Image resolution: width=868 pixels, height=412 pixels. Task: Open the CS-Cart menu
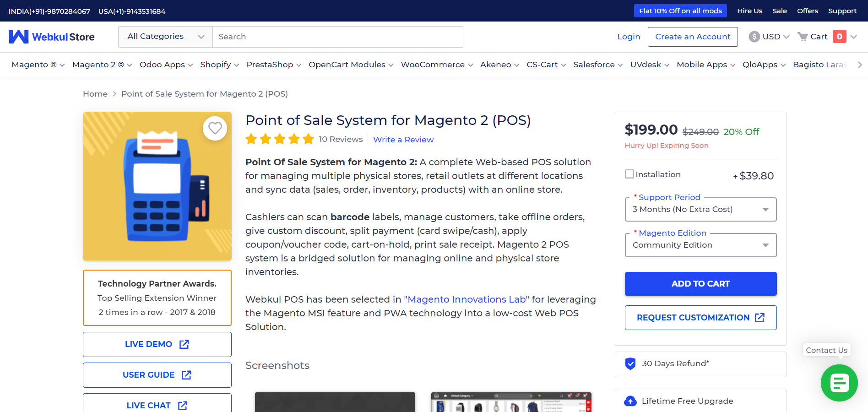(x=546, y=65)
